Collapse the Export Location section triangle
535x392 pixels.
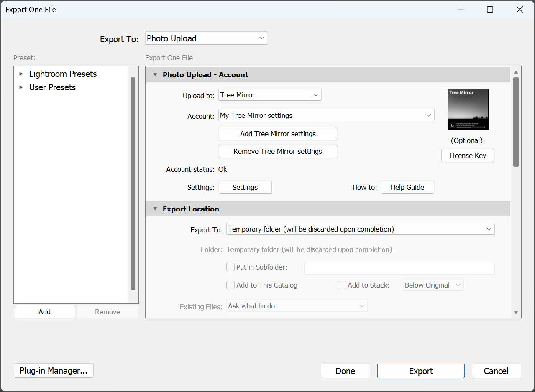pos(155,209)
